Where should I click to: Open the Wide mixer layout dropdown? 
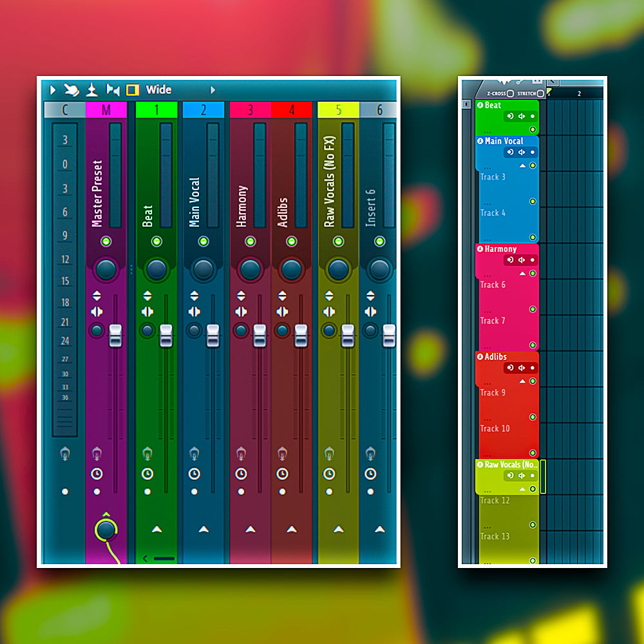point(213,90)
